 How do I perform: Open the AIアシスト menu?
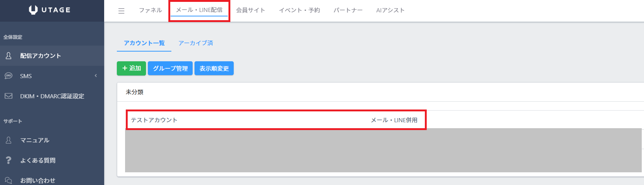coord(390,10)
